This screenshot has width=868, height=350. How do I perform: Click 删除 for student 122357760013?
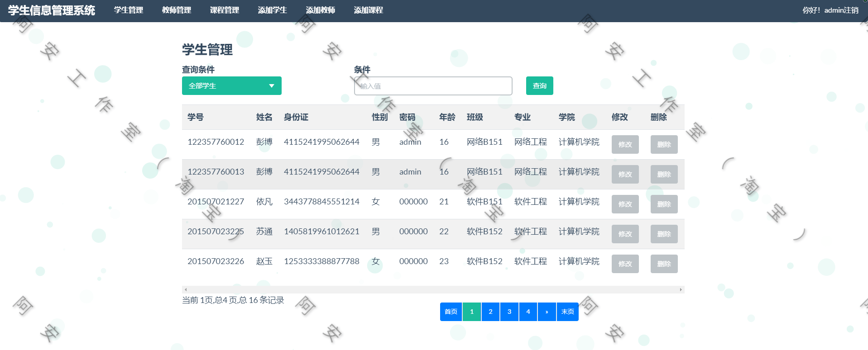(x=664, y=175)
